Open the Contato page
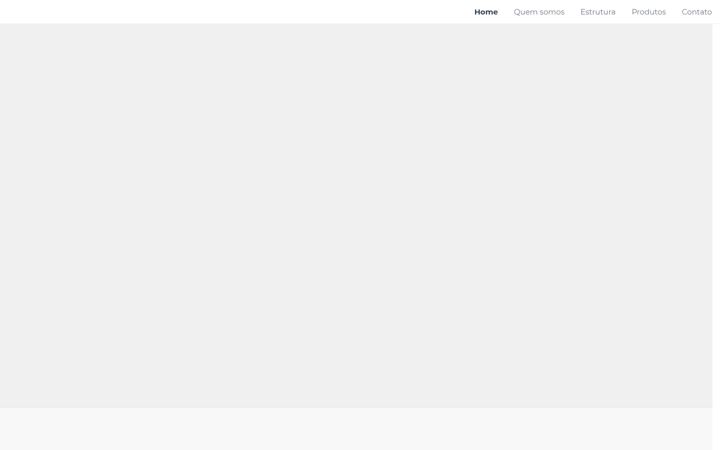 tap(696, 12)
